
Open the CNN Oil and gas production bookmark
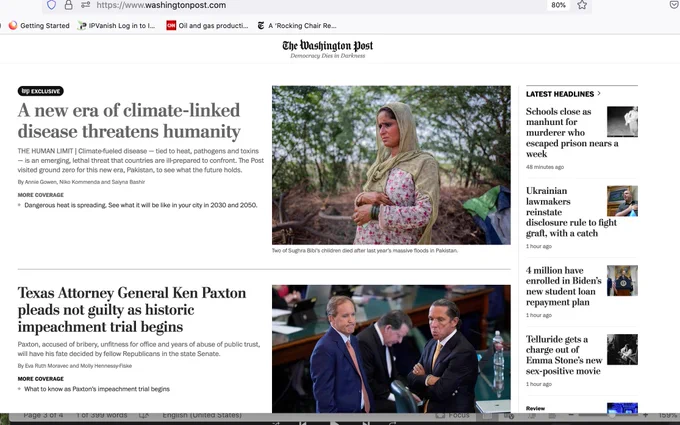coord(207,26)
